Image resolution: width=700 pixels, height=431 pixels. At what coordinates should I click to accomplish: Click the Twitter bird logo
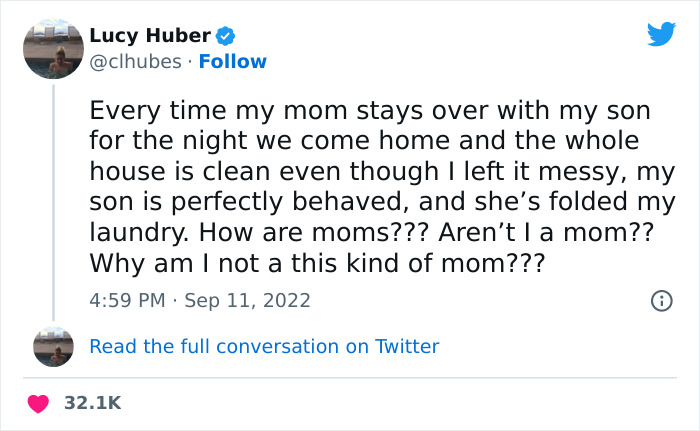tap(661, 34)
